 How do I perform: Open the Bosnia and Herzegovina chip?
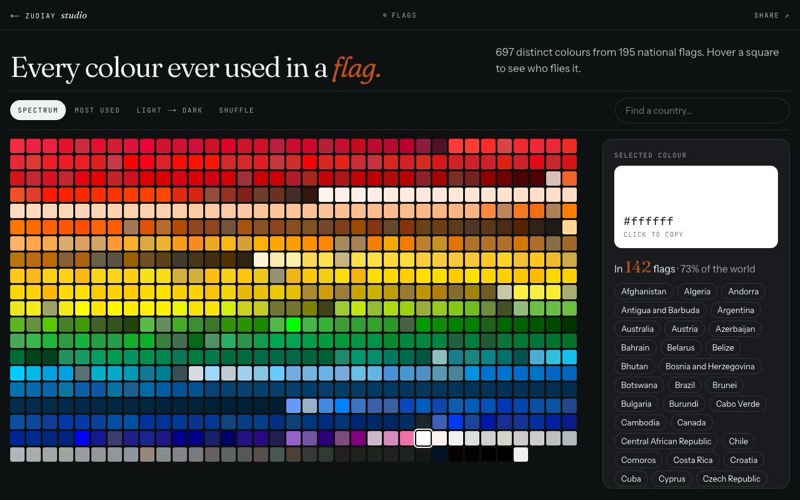pyautogui.click(x=710, y=366)
